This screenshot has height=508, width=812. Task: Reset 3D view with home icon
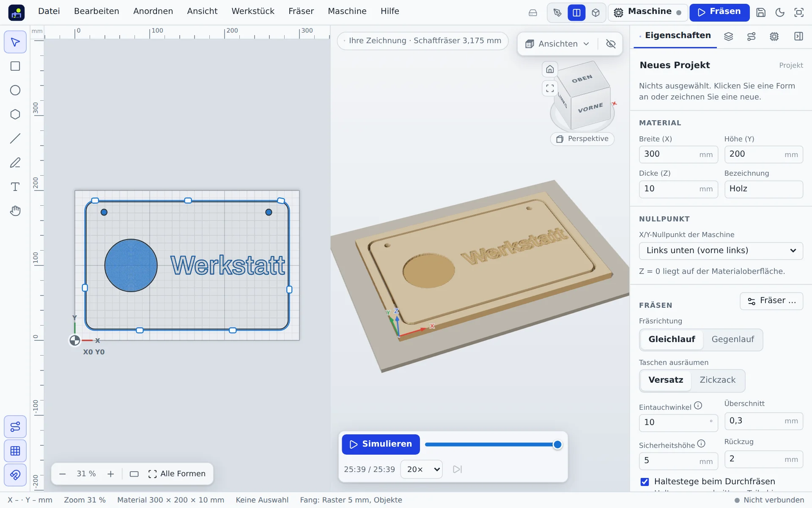(x=550, y=69)
